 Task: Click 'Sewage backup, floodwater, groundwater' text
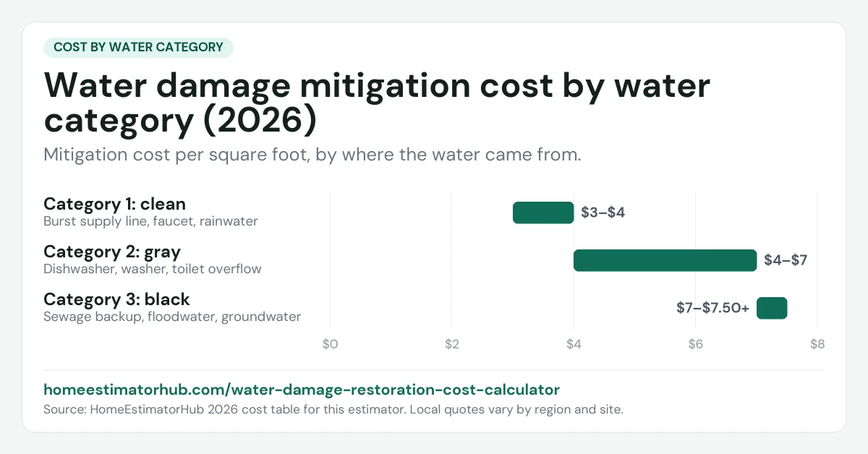[172, 317]
